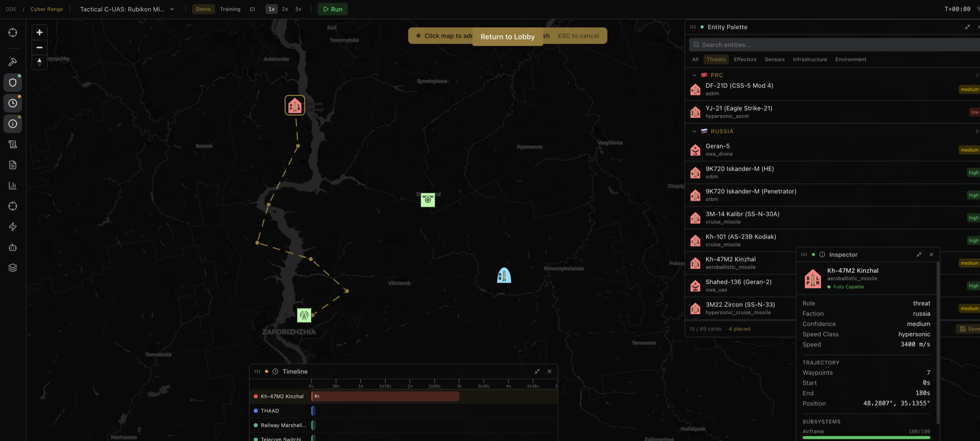This screenshot has height=441, width=980.
Task: Collapse the Timeline panel
Action: click(x=537, y=372)
